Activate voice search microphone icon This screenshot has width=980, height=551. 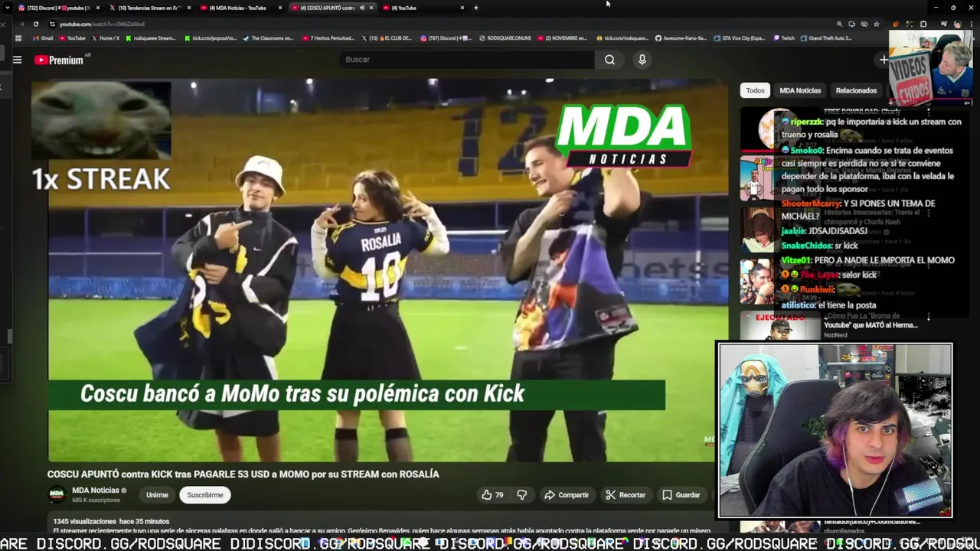click(642, 60)
